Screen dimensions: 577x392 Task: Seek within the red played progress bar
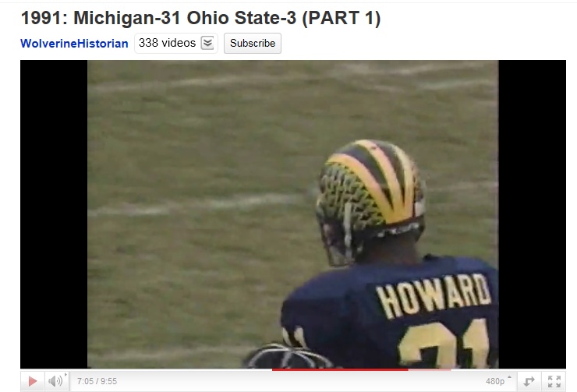[x=340, y=369]
